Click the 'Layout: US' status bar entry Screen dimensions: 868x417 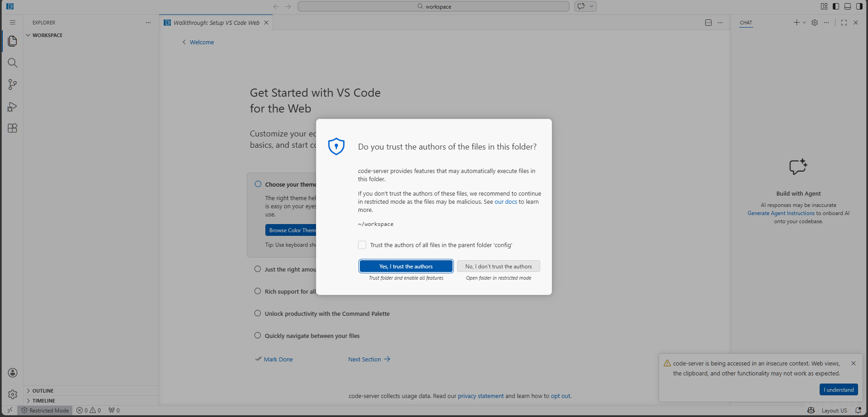[x=834, y=410]
